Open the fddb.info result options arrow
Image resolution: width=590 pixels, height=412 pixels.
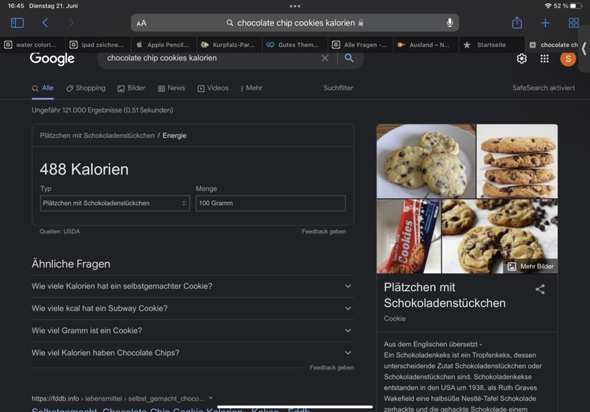[211, 398]
